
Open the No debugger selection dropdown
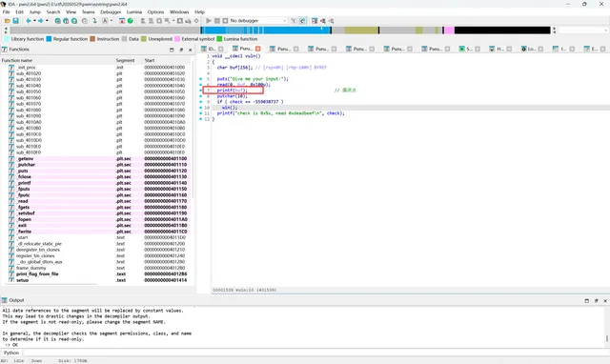[x=258, y=21]
